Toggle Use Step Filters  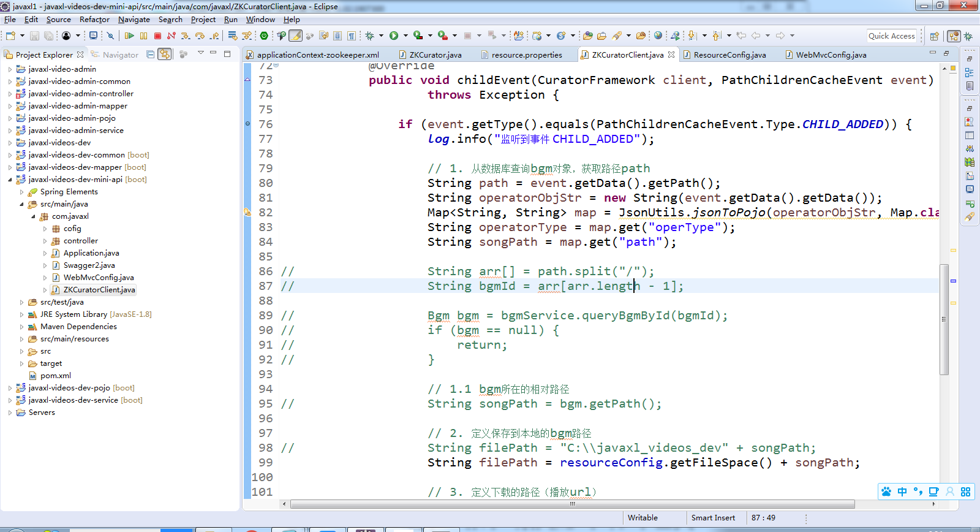click(x=247, y=36)
